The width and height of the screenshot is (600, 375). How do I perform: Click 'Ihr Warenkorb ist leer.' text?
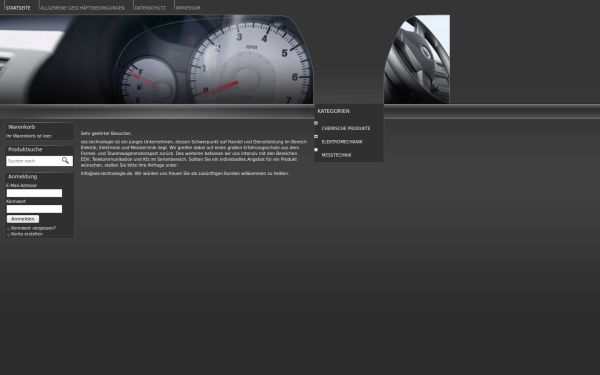point(29,136)
